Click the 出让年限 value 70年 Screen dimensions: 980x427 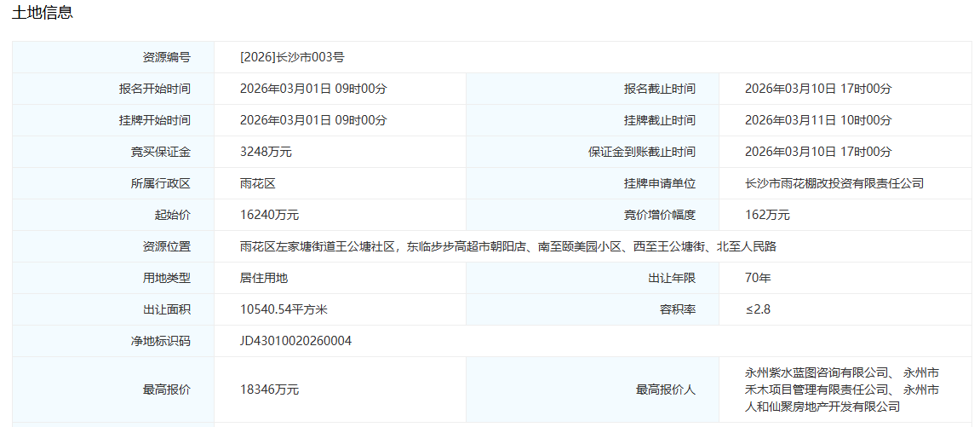[x=757, y=278]
